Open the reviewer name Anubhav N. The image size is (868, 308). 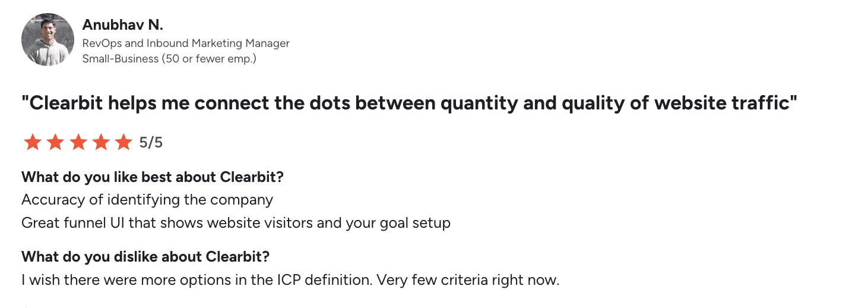[122, 26]
